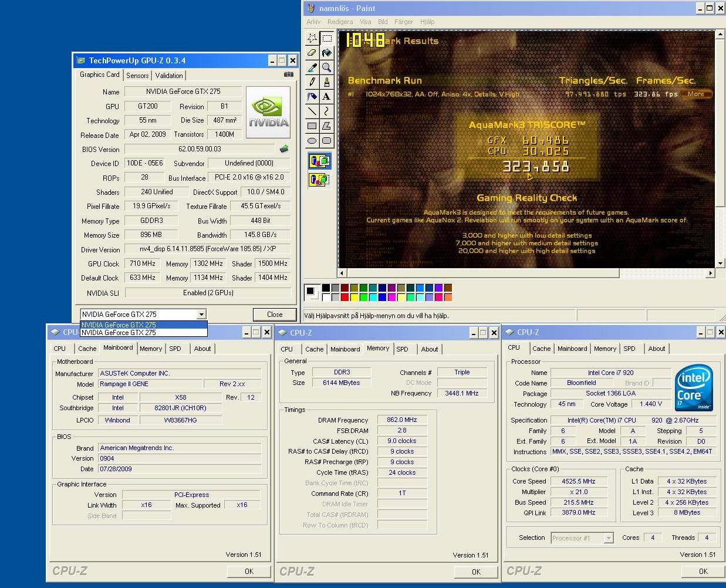Image resolution: width=726 pixels, height=588 pixels.
Task: Select the Magnifier tool in Paint
Action: 326,67
